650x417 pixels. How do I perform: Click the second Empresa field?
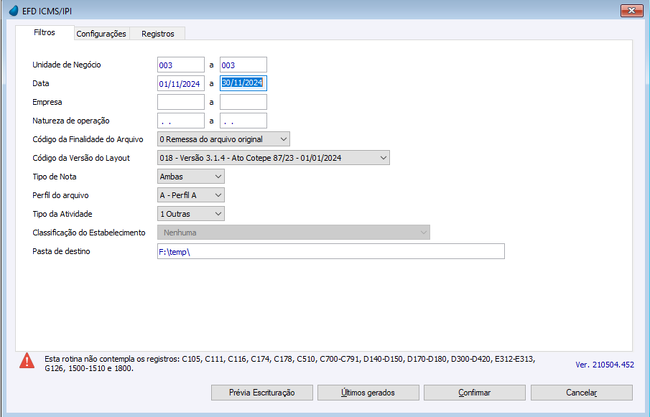pos(243,102)
